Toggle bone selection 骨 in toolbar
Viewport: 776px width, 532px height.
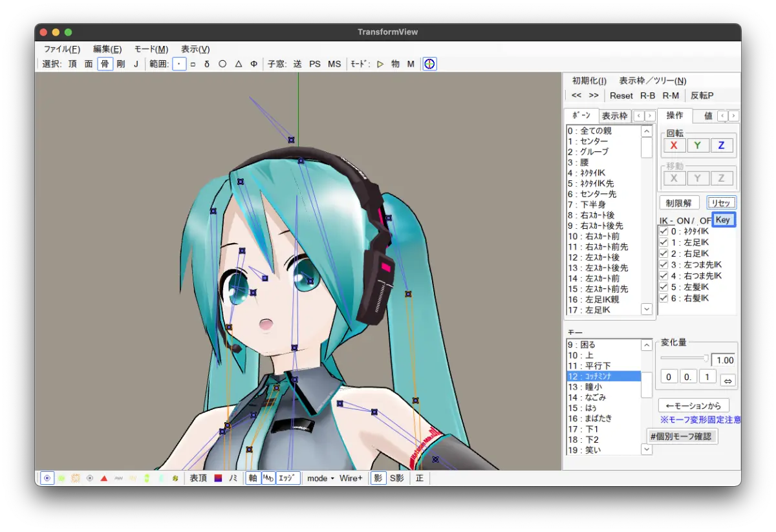point(105,64)
